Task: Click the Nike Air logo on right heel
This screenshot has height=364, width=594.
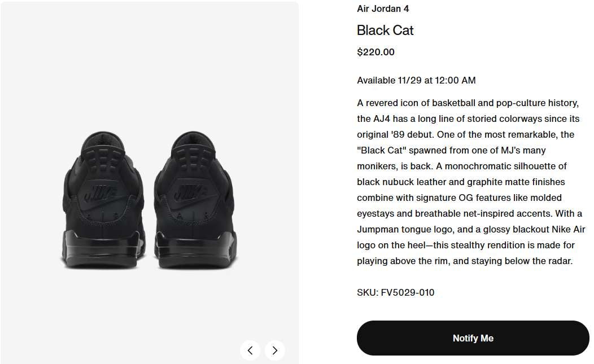Action: click(x=192, y=193)
